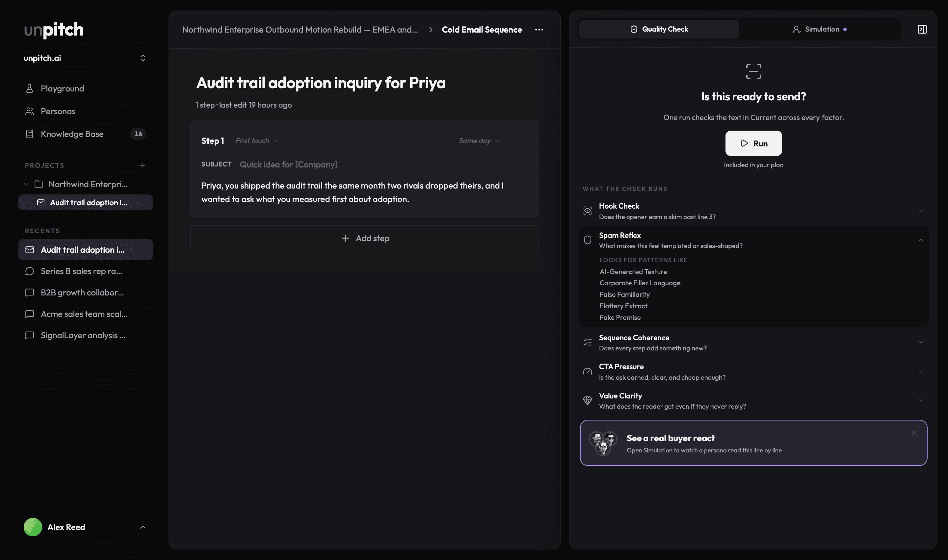948x560 pixels.
Task: Click the Flattery Extract pattern
Action: click(623, 306)
